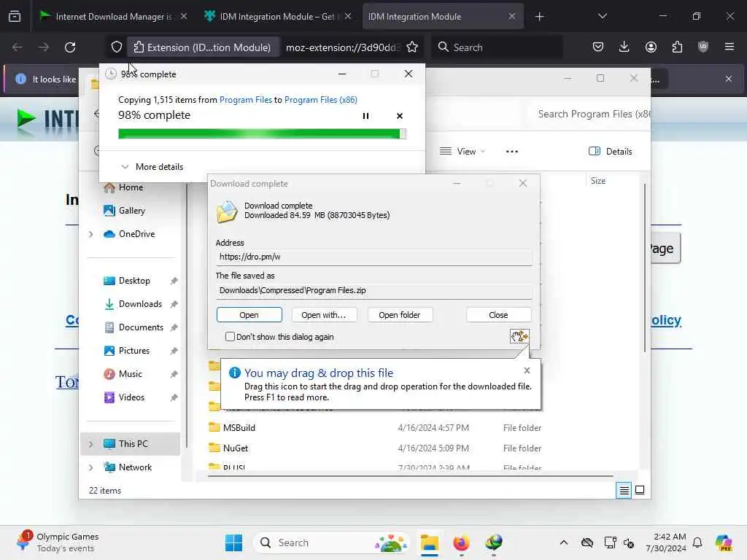The image size is (747, 560).
Task: Focus the 'Search Program Files (x86)' box
Action: (x=589, y=114)
